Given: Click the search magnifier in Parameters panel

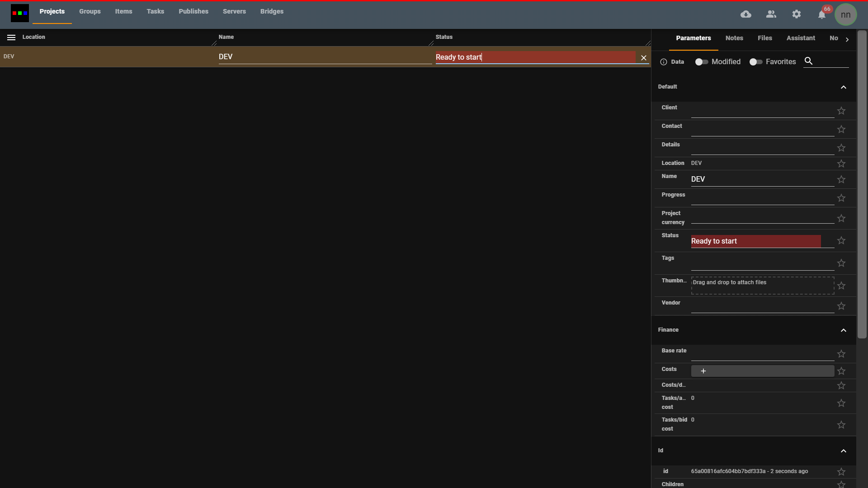Looking at the screenshot, I should click(x=809, y=61).
